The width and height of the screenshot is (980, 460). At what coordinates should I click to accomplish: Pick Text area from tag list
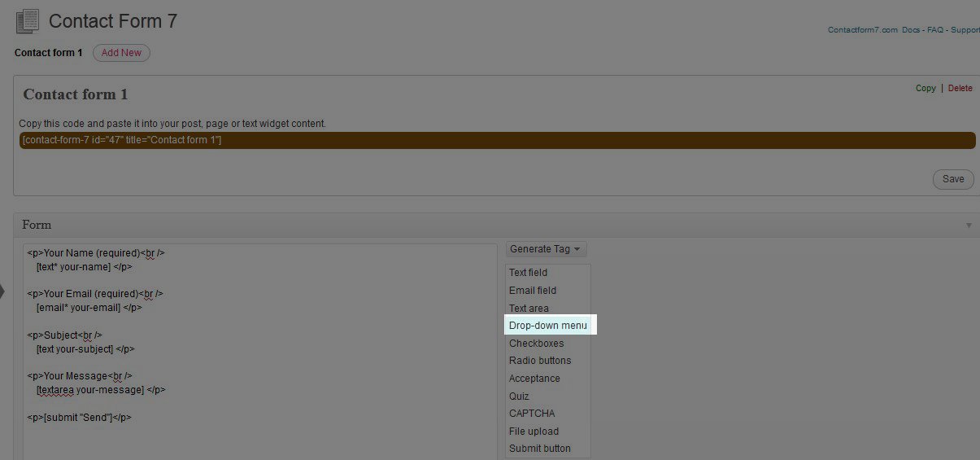click(529, 309)
